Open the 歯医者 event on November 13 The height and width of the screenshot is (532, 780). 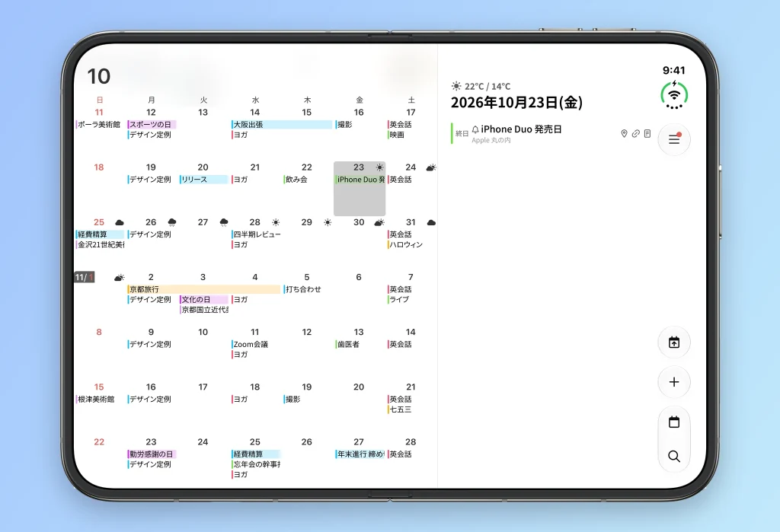pyautogui.click(x=347, y=344)
